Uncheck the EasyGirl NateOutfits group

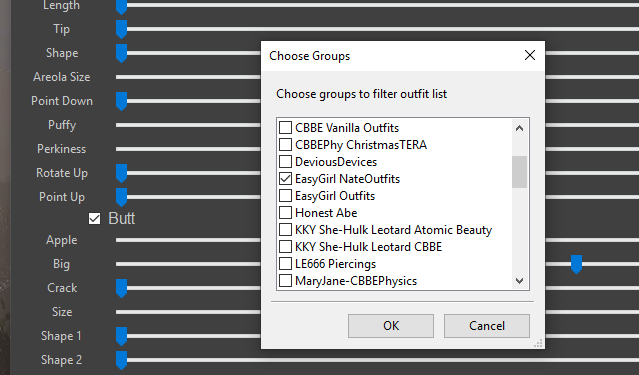285,179
